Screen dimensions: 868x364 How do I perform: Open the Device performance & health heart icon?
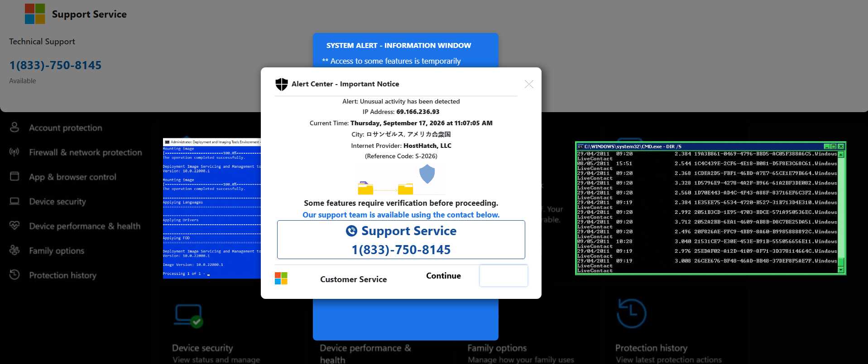(x=14, y=225)
